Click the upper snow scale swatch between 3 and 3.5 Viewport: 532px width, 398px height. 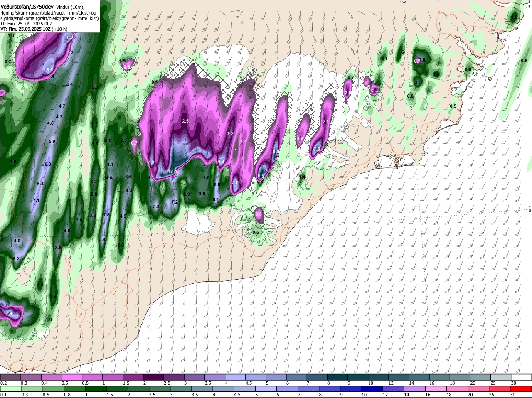coord(194,377)
